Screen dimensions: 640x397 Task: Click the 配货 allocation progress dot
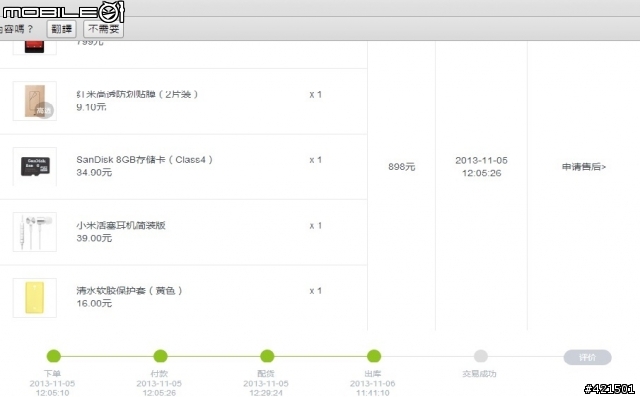(267, 356)
